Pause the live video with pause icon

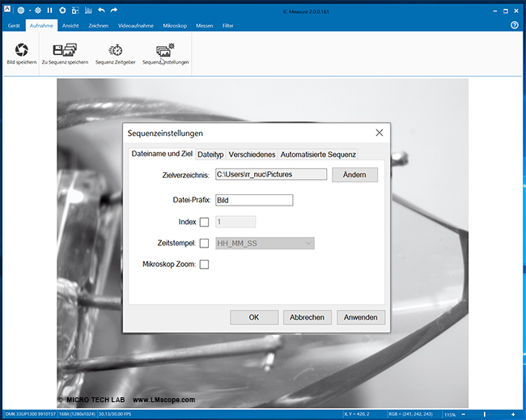(x=49, y=11)
